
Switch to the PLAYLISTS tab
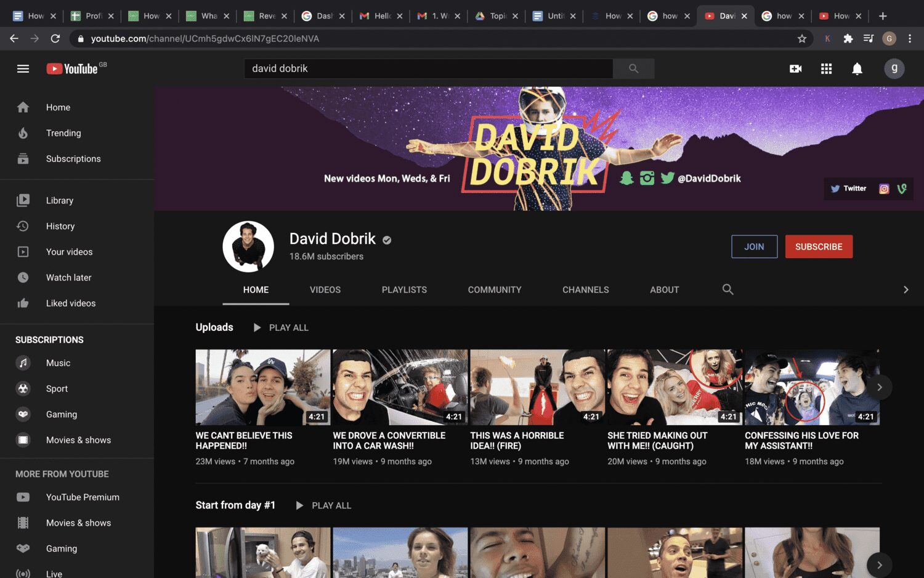pyautogui.click(x=404, y=290)
